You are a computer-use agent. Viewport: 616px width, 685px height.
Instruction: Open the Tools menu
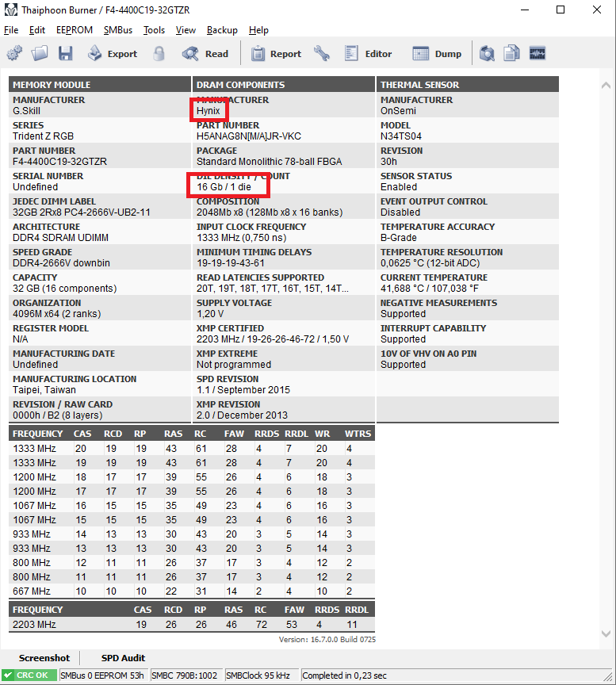[155, 30]
